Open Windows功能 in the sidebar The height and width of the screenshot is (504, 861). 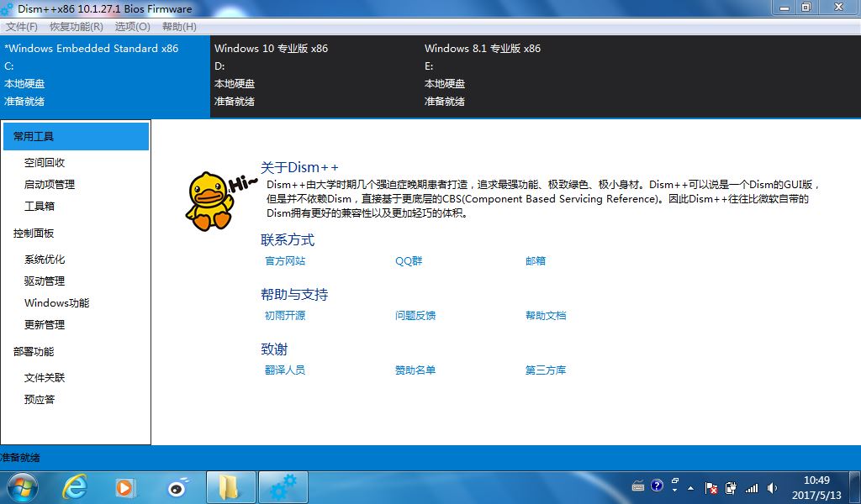click(56, 302)
